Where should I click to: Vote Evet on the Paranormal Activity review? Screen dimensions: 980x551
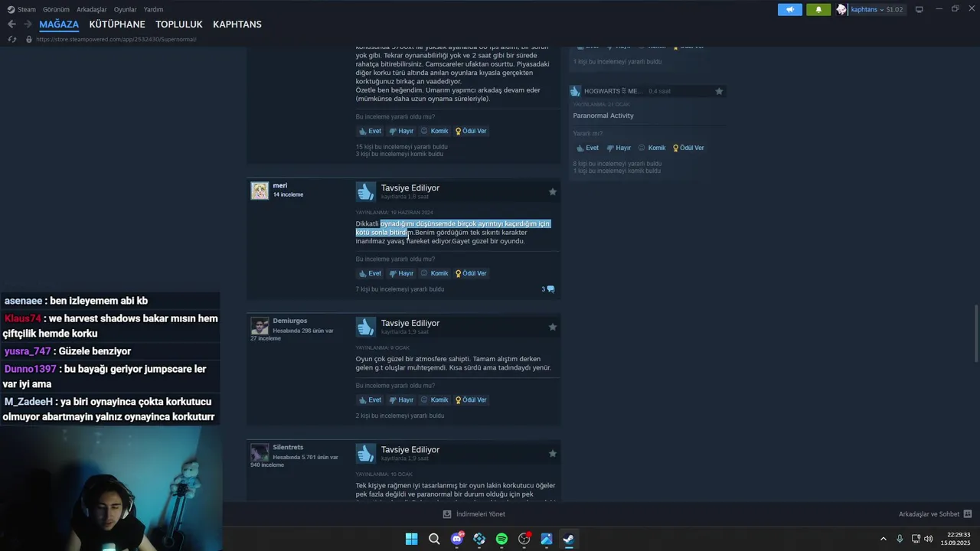click(x=587, y=148)
